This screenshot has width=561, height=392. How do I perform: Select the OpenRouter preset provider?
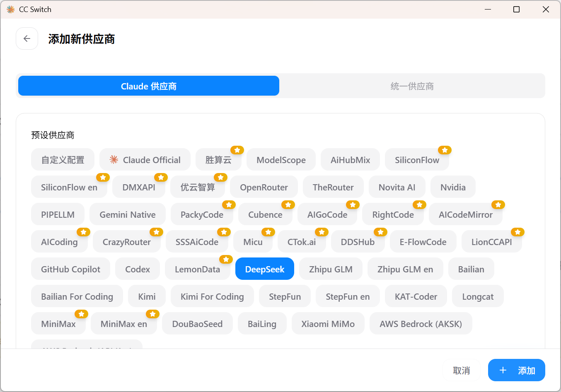point(264,187)
